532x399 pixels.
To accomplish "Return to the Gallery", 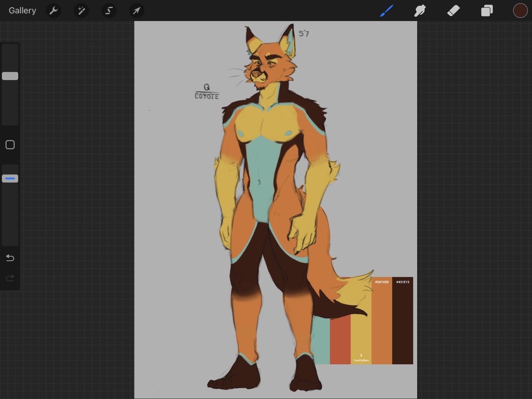I will click(22, 10).
